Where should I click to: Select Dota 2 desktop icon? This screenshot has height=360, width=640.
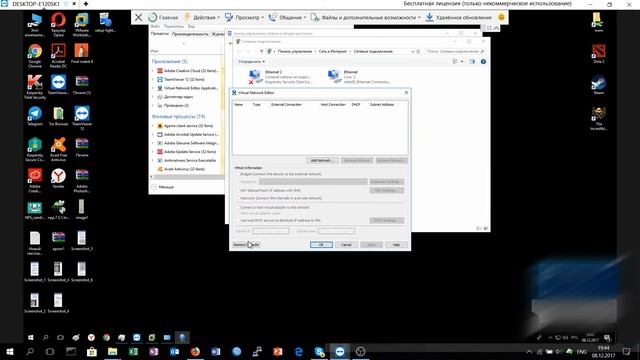pyautogui.click(x=599, y=54)
